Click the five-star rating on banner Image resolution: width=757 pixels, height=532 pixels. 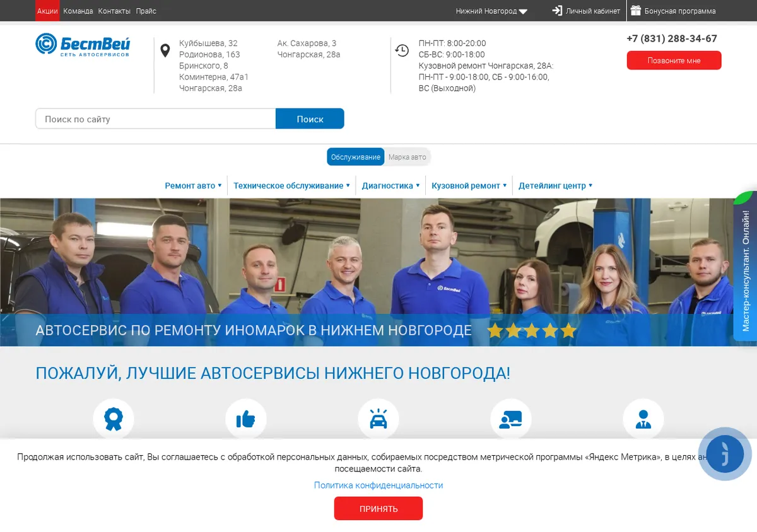click(532, 330)
